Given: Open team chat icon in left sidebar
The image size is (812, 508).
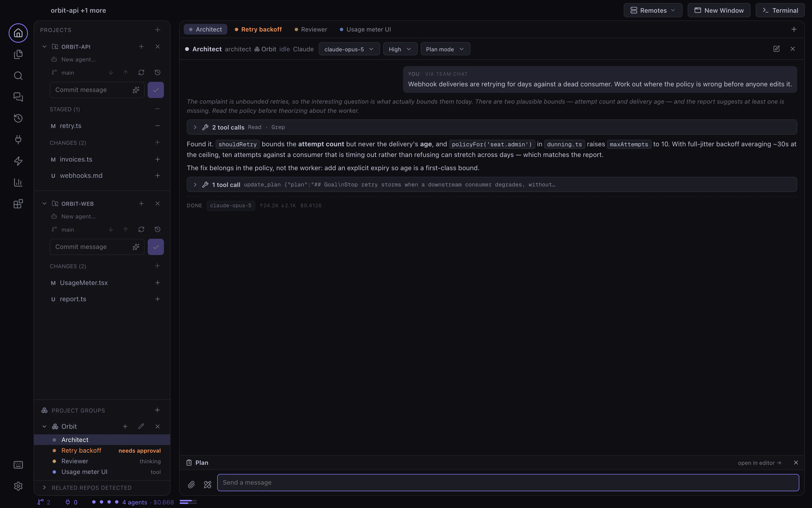Looking at the screenshot, I should click(18, 97).
